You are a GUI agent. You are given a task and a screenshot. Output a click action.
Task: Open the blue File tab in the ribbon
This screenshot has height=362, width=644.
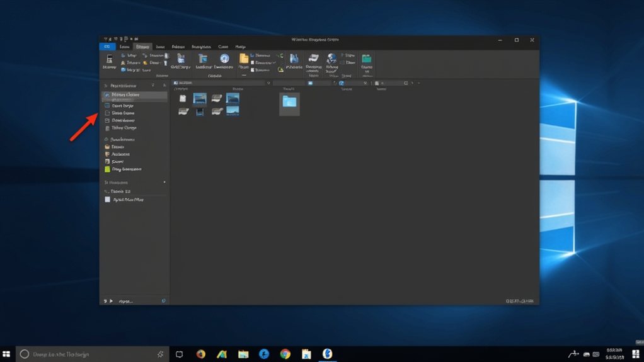(x=107, y=47)
